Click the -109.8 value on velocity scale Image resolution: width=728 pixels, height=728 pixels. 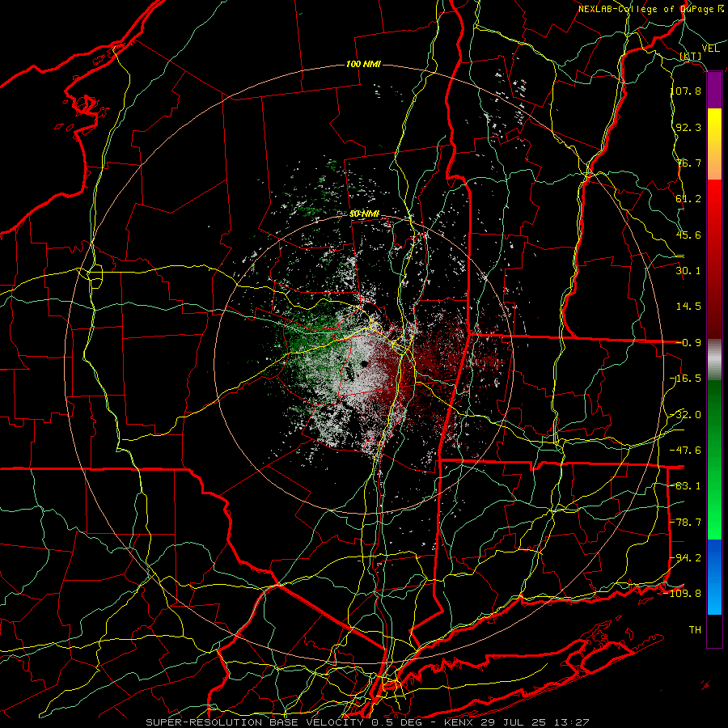click(683, 594)
